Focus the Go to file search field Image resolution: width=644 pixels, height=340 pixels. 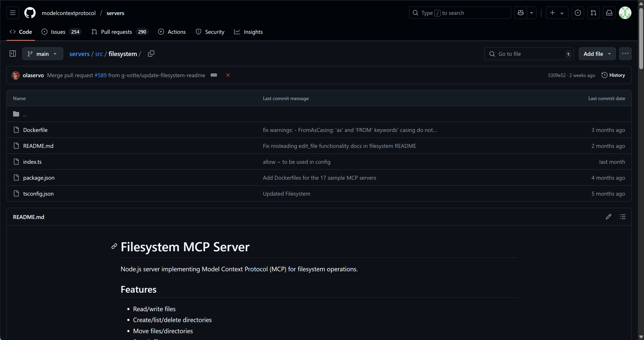(529, 54)
